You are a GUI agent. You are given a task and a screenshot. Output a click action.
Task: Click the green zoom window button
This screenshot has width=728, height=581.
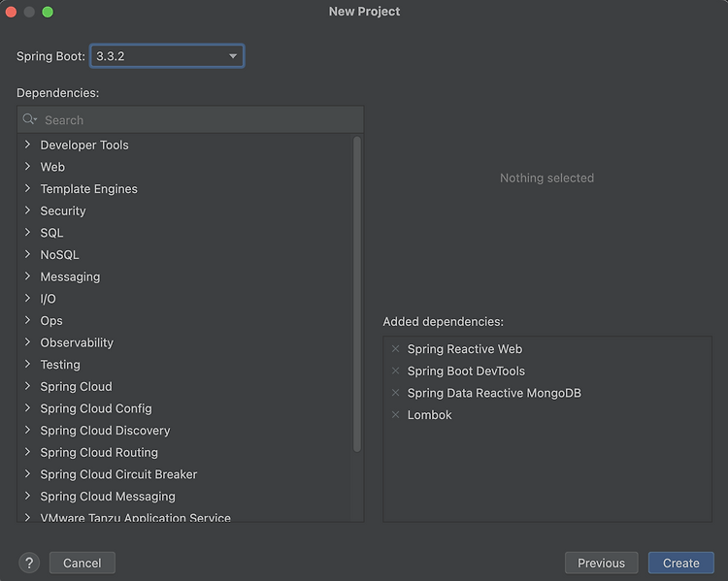coord(48,12)
